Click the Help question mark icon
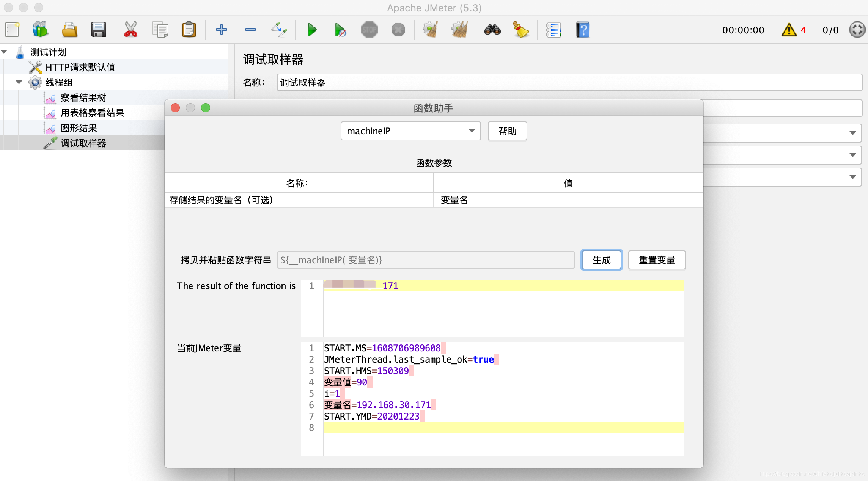The height and width of the screenshot is (481, 868). (x=582, y=30)
